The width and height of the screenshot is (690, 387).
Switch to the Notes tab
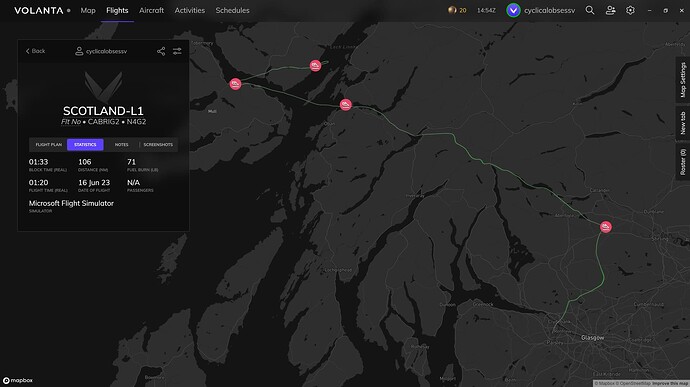pos(121,145)
